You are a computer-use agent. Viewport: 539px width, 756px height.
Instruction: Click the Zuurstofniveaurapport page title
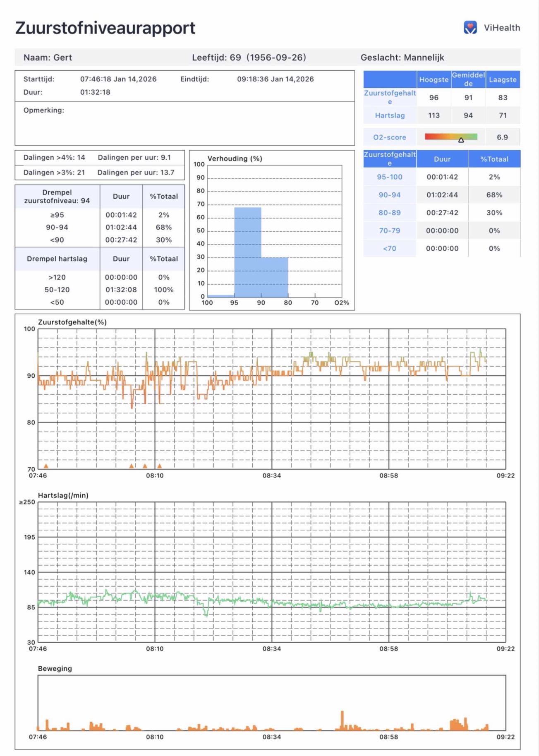[105, 28]
